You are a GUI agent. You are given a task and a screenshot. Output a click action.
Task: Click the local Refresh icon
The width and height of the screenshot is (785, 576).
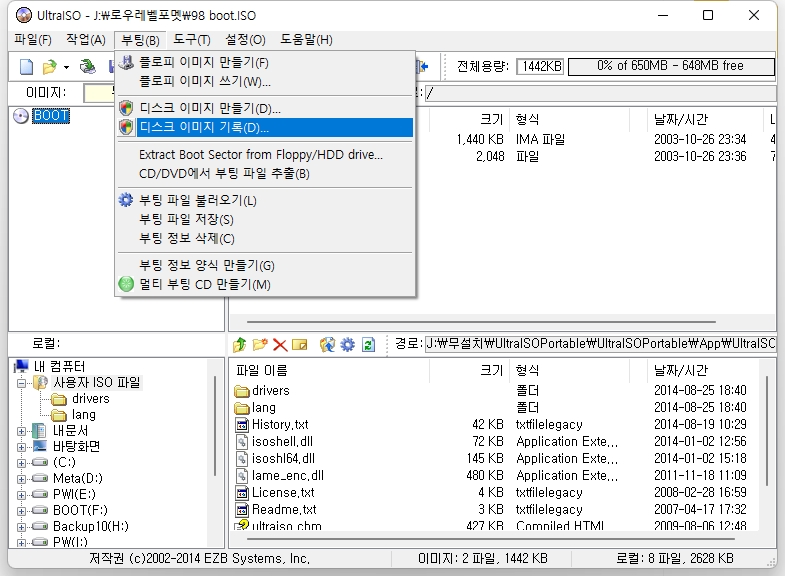pyautogui.click(x=368, y=344)
